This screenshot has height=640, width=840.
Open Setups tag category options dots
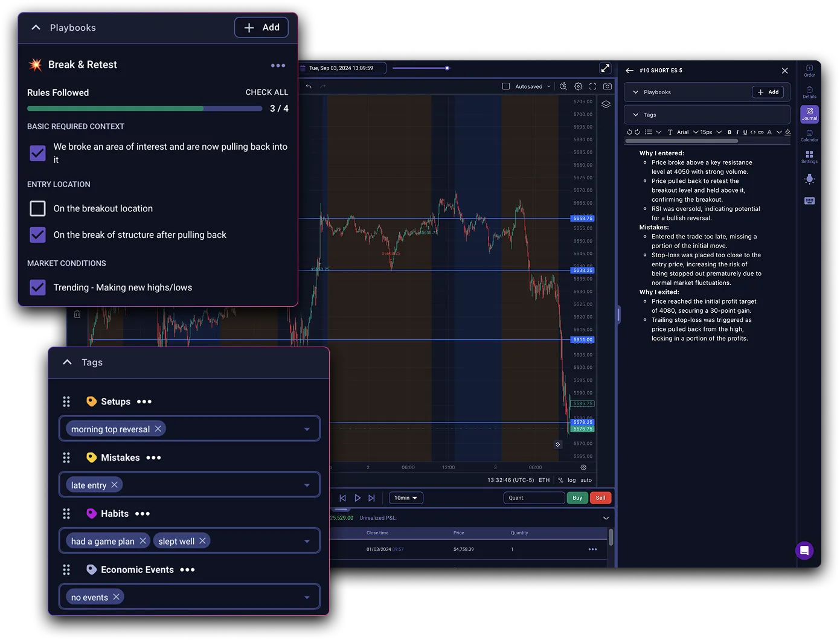coord(144,402)
